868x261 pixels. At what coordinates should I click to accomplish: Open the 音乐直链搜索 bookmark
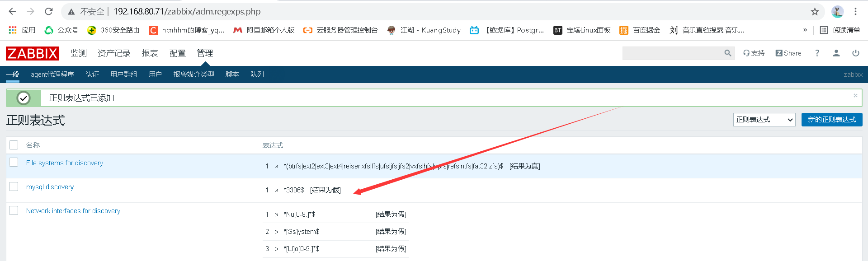pos(707,30)
